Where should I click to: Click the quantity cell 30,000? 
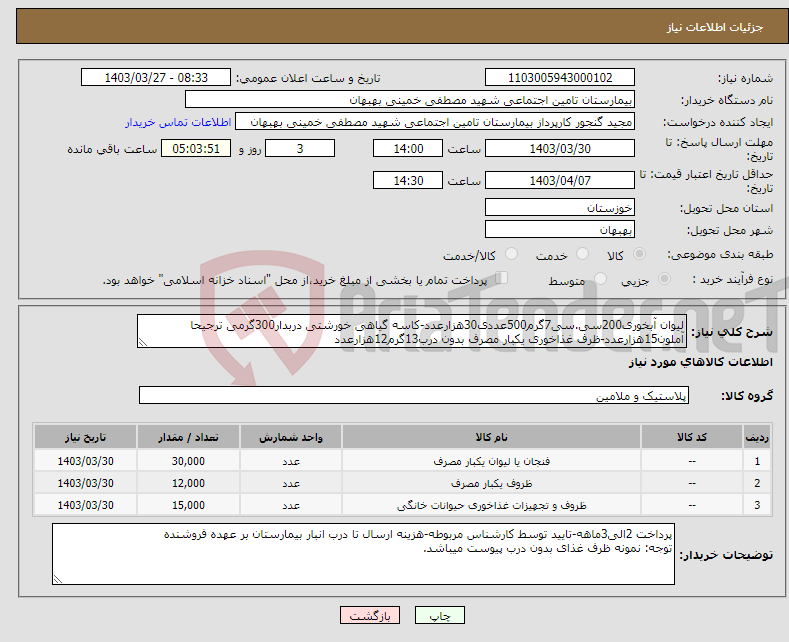[188, 461]
